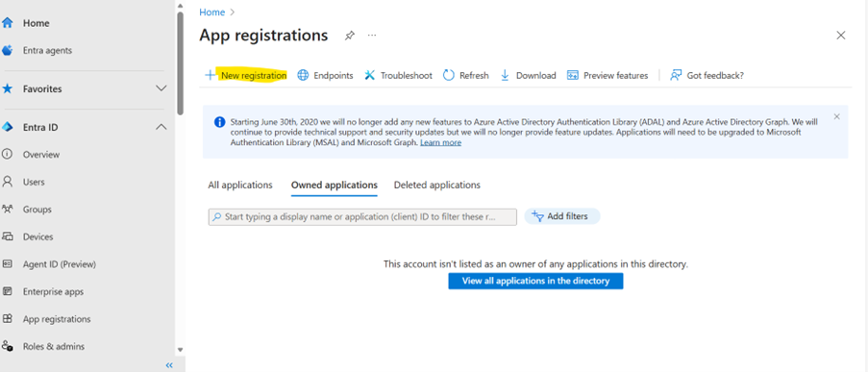Click the Enterprise apps icon
Screen dimensions: 868x372
7,291
